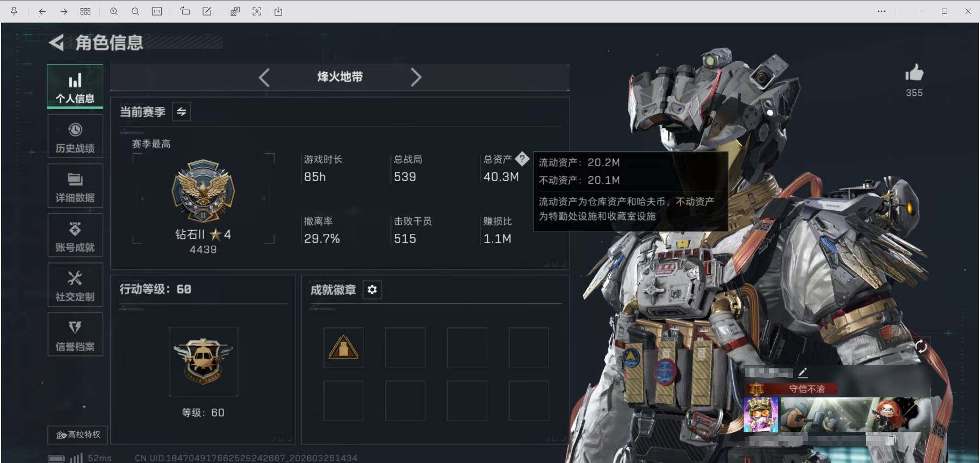Click the 总战局 539 value
The height and width of the screenshot is (463, 980).
pos(405,177)
